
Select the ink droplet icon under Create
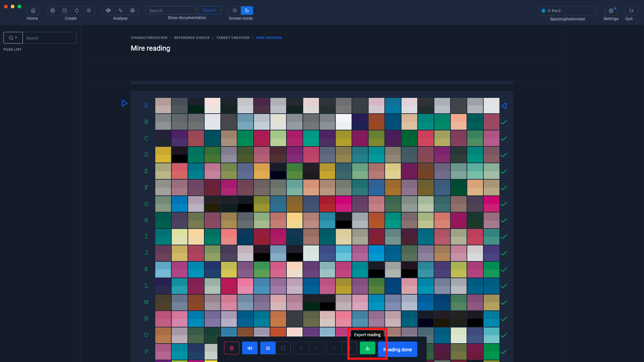click(x=77, y=10)
